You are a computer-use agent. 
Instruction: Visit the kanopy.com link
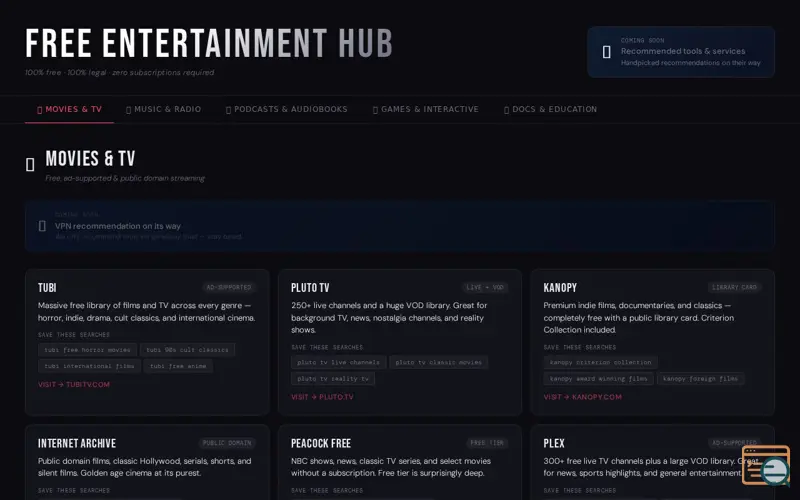click(x=582, y=397)
